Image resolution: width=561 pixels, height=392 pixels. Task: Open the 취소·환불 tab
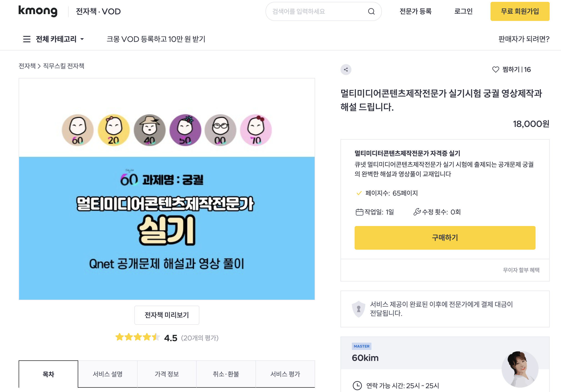(226, 374)
